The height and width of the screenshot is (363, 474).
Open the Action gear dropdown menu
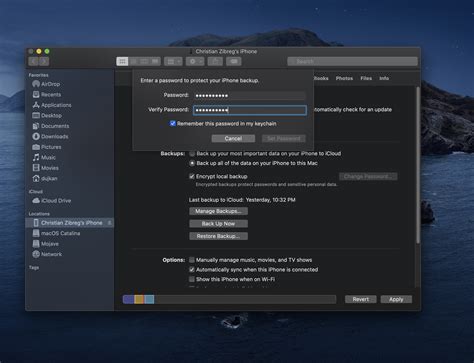point(195,61)
